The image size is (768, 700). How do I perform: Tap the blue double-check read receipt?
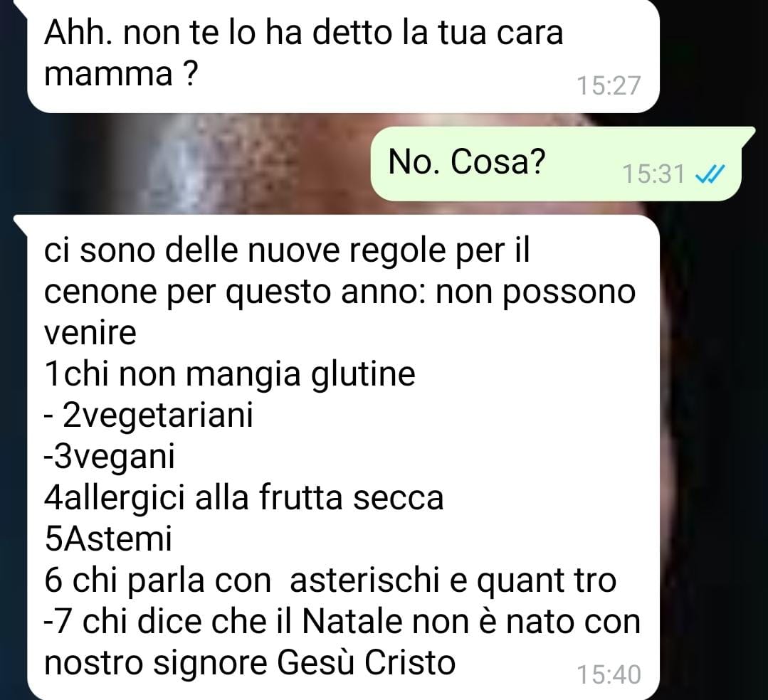(710, 174)
